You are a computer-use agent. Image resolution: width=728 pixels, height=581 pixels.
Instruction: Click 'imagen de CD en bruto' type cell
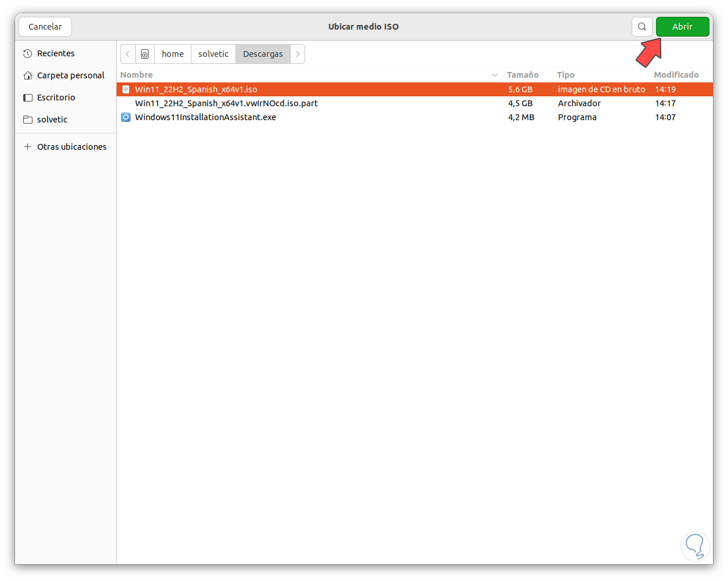point(602,89)
